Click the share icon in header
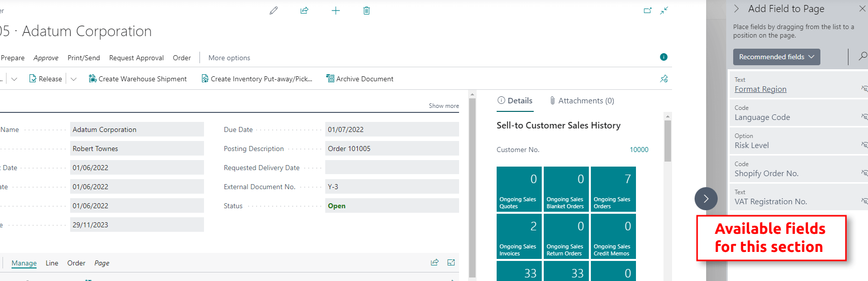The height and width of the screenshot is (281, 868). tap(304, 11)
